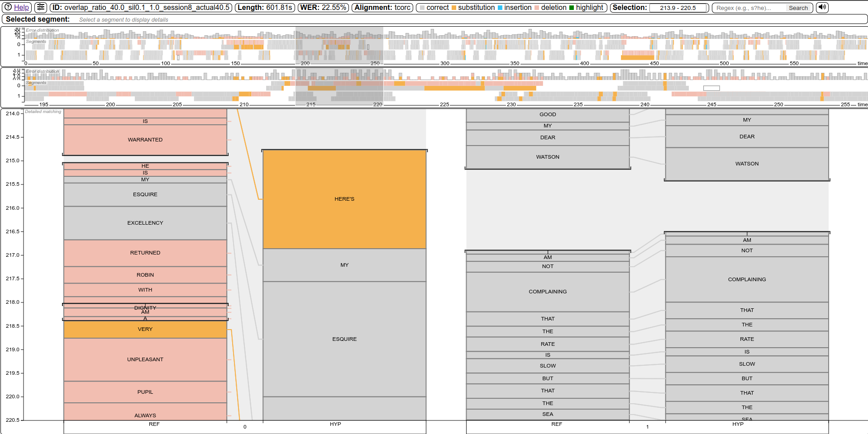The height and width of the screenshot is (434, 868).
Task: Click the session ID label
Action: click(x=141, y=8)
